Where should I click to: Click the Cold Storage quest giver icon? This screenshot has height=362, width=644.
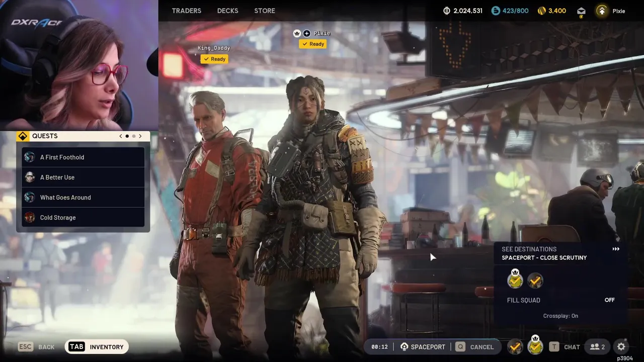point(30,217)
